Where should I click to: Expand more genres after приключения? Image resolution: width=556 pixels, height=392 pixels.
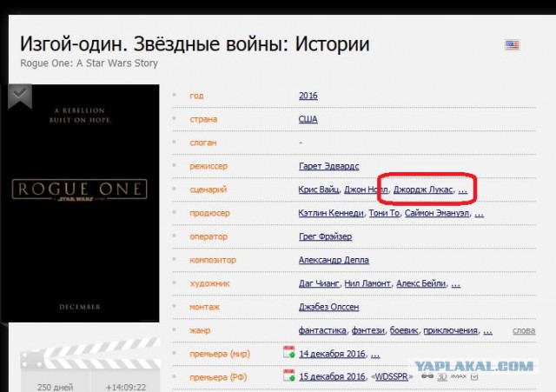point(487,331)
